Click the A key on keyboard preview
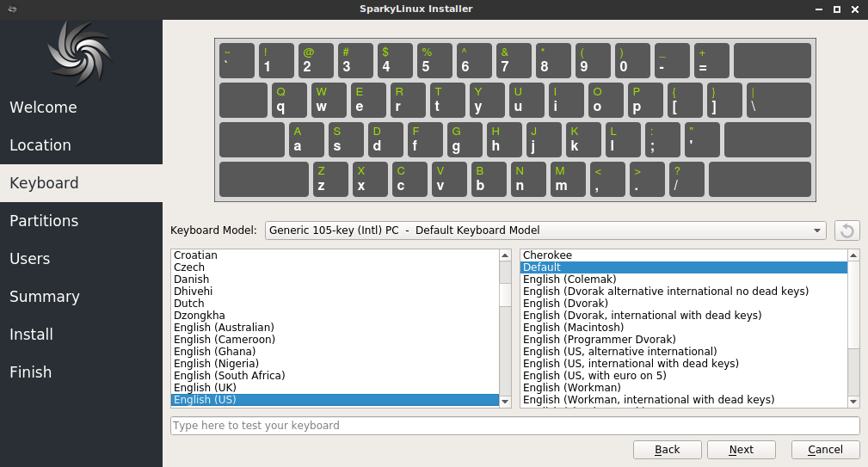This screenshot has width=868, height=467. click(x=306, y=139)
